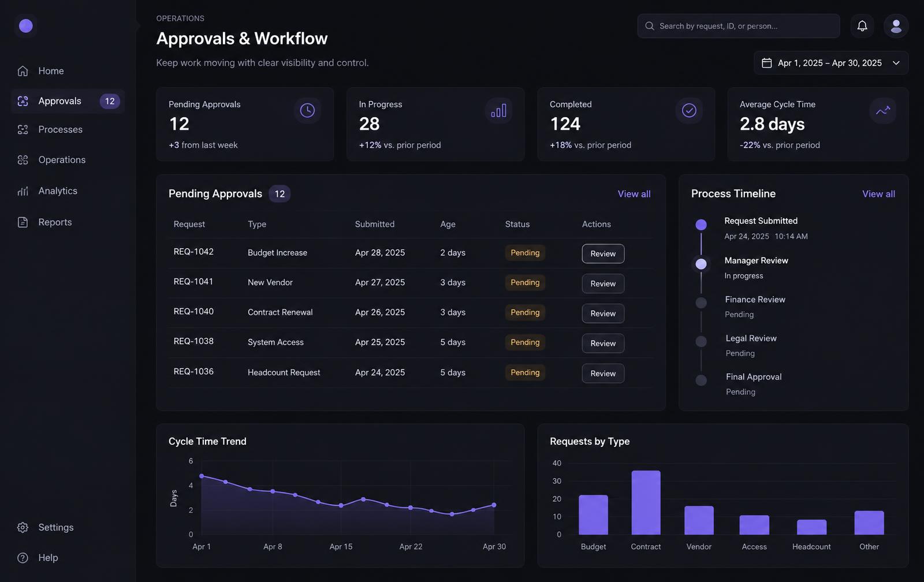The image size is (924, 582).
Task: Click the REQ-1038 request ID
Action: tap(193, 342)
